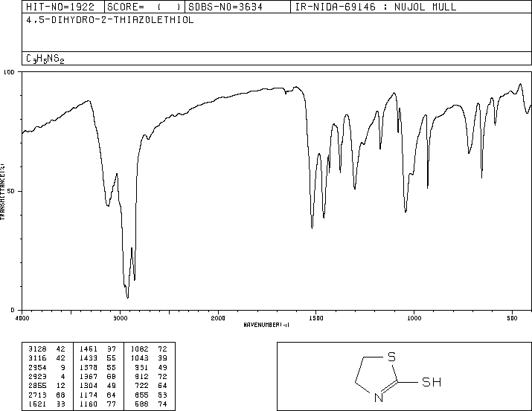Click the 1160 peak table entry

click(97, 404)
